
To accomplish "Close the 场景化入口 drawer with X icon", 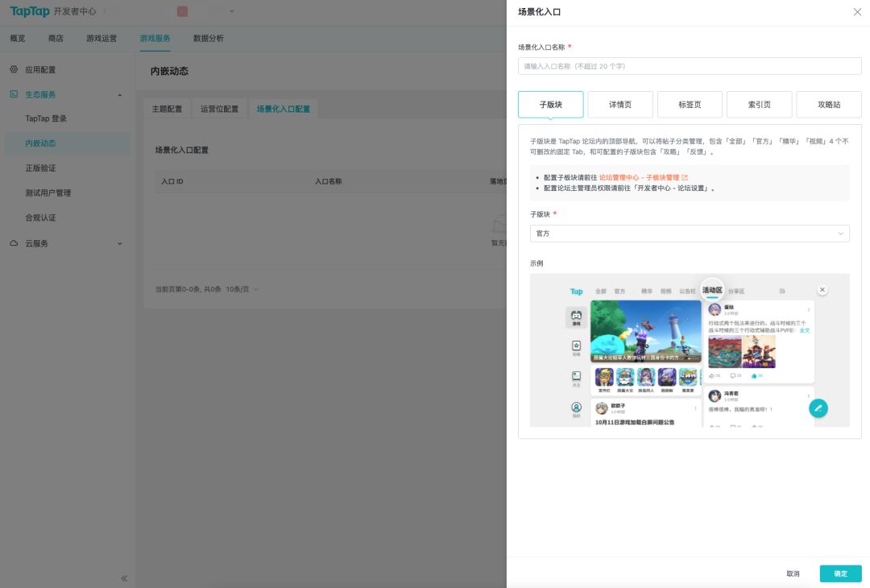I will (856, 12).
